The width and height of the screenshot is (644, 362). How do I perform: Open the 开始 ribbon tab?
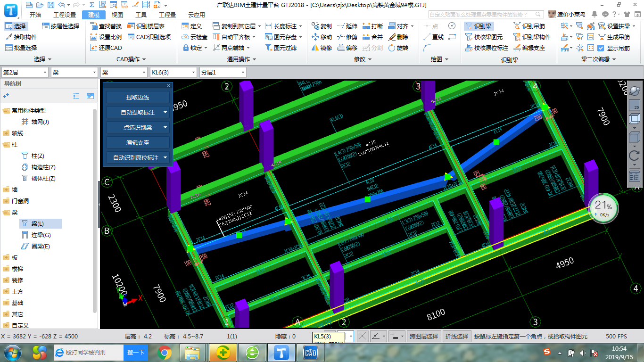(x=35, y=15)
